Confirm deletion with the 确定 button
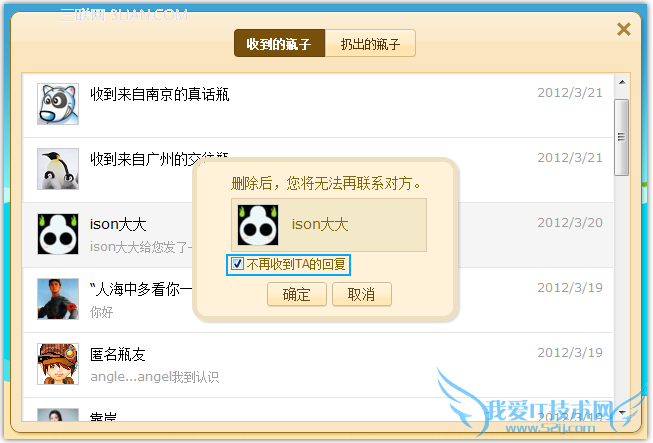 click(x=297, y=294)
